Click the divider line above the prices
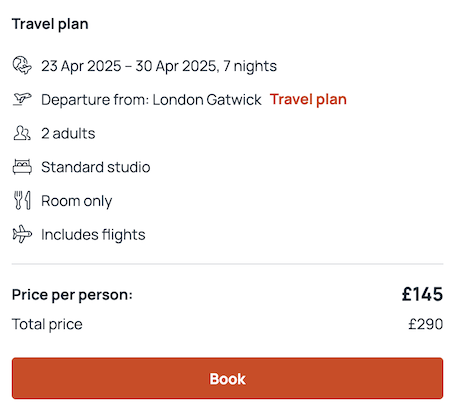The width and height of the screenshot is (454, 411). pyautogui.click(x=227, y=264)
